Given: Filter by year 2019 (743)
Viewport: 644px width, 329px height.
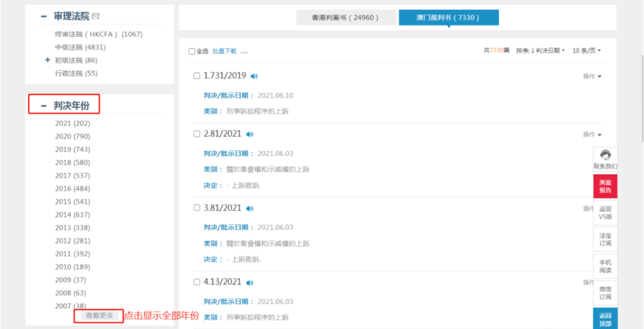Looking at the screenshot, I should click(x=72, y=150).
